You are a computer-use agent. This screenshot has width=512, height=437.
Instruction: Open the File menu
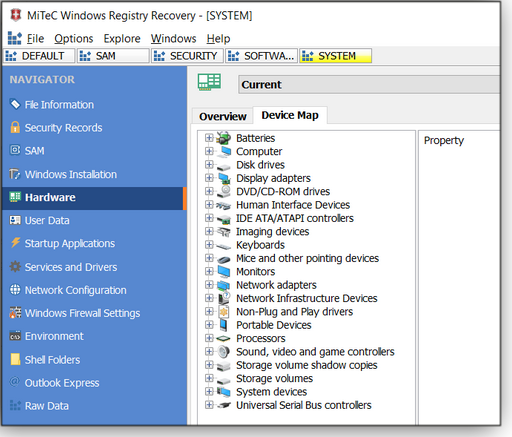[x=35, y=39]
